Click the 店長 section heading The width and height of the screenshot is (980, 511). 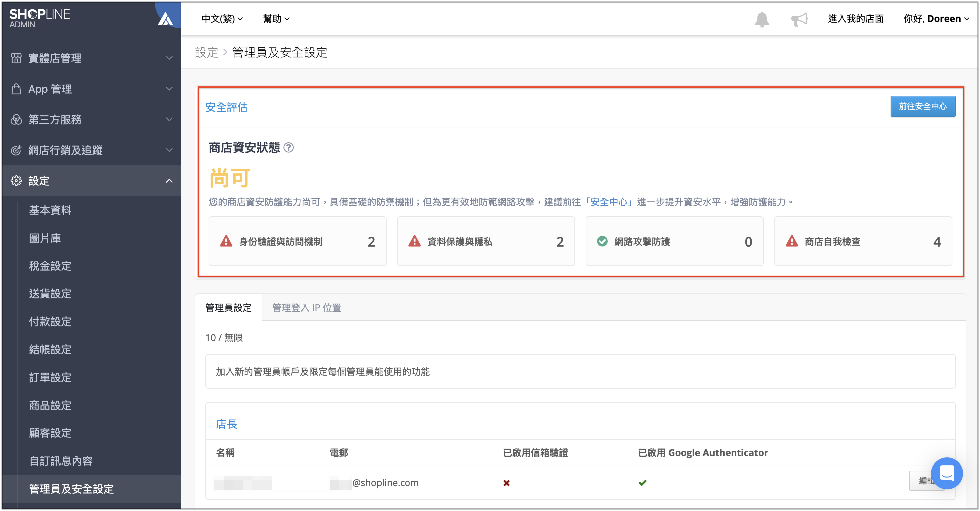pos(226,424)
